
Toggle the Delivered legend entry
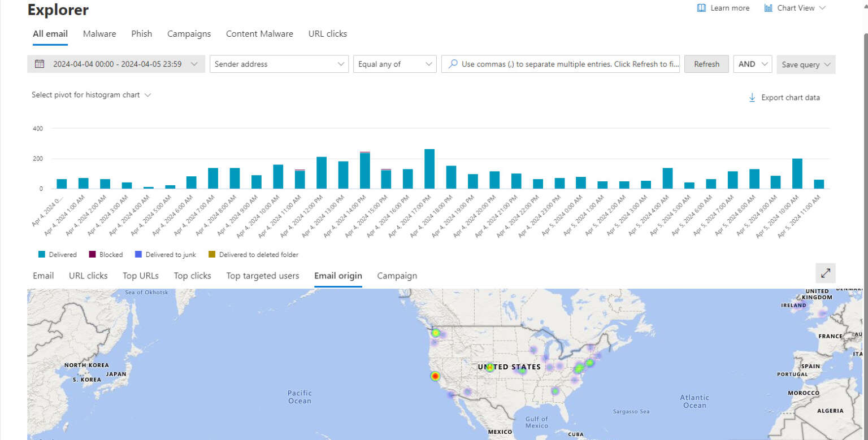(58, 255)
